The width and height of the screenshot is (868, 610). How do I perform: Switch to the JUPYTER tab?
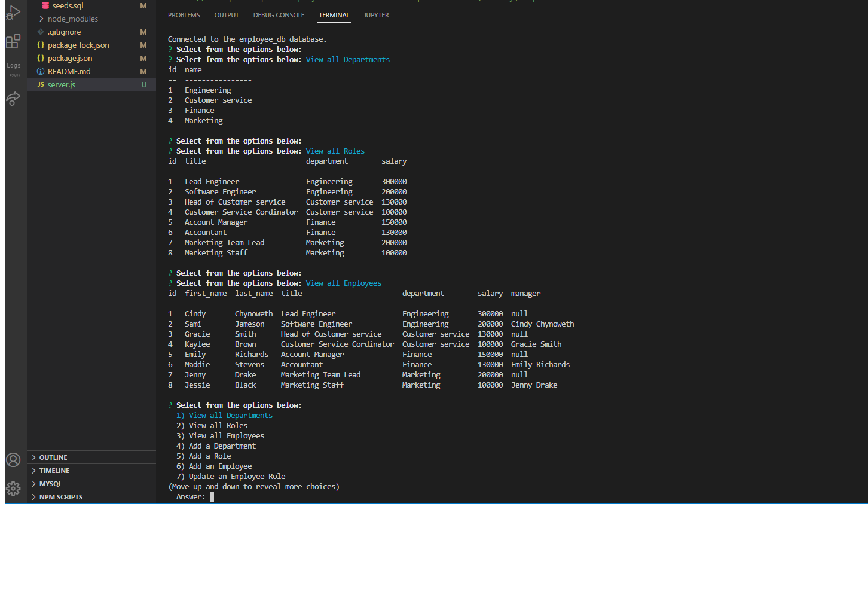(x=376, y=15)
